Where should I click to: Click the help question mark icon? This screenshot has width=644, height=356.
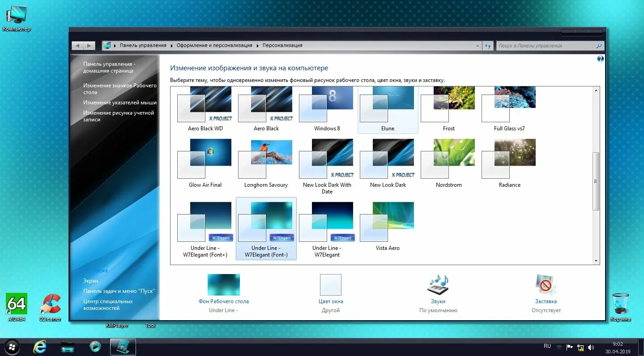(x=600, y=58)
